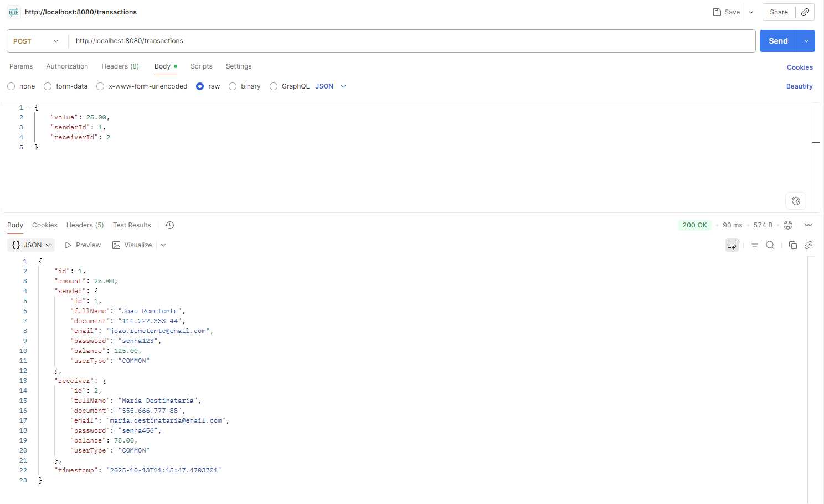
Task: Click the copy link icon beside Share
Action: point(805,12)
